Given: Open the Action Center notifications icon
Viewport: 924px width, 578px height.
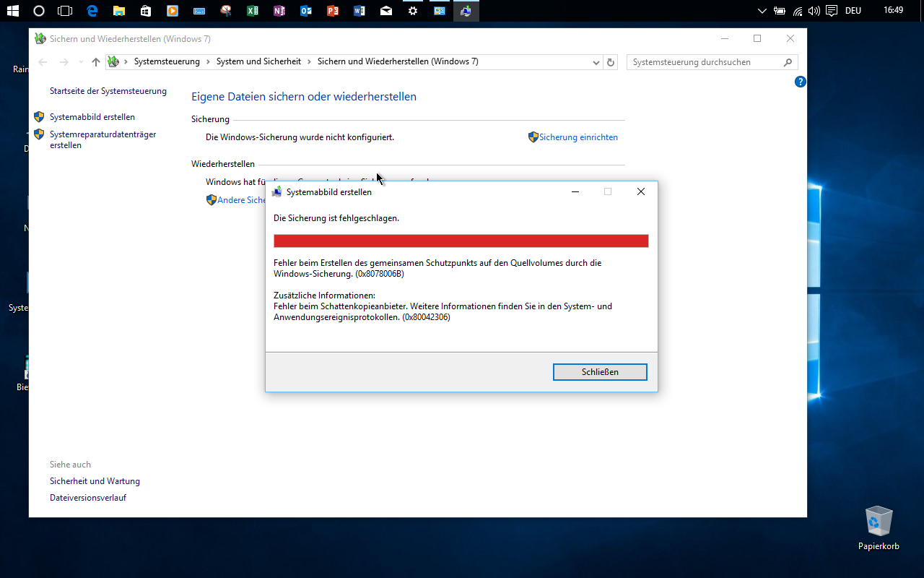Looking at the screenshot, I should pos(832,11).
